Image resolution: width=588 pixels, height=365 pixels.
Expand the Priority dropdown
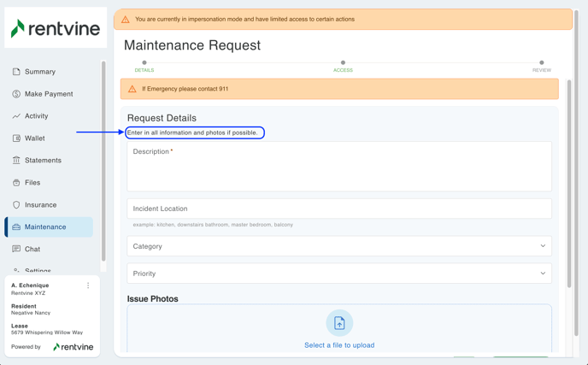(339, 274)
